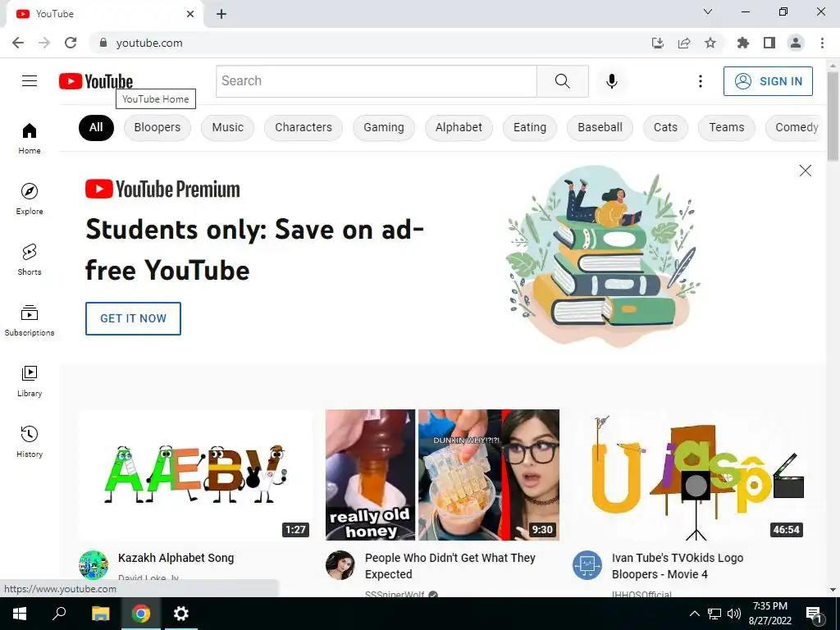840x630 pixels.
Task: Bookmark this page with star icon
Action: tap(710, 43)
